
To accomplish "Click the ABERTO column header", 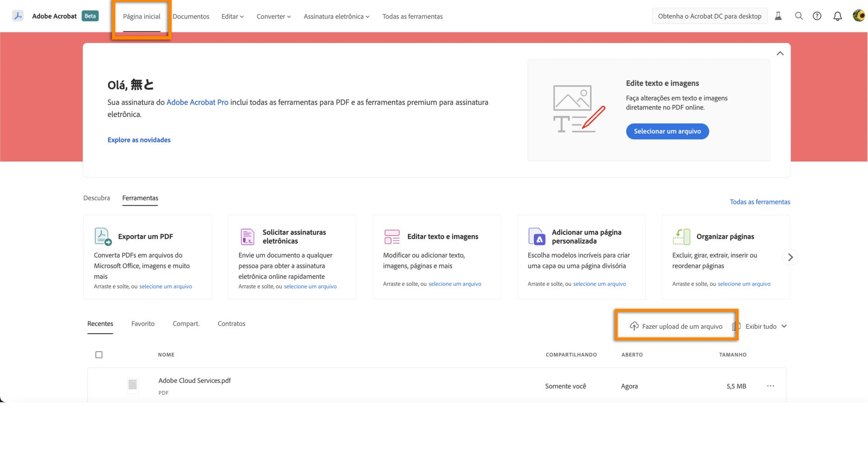I will 632,355.
